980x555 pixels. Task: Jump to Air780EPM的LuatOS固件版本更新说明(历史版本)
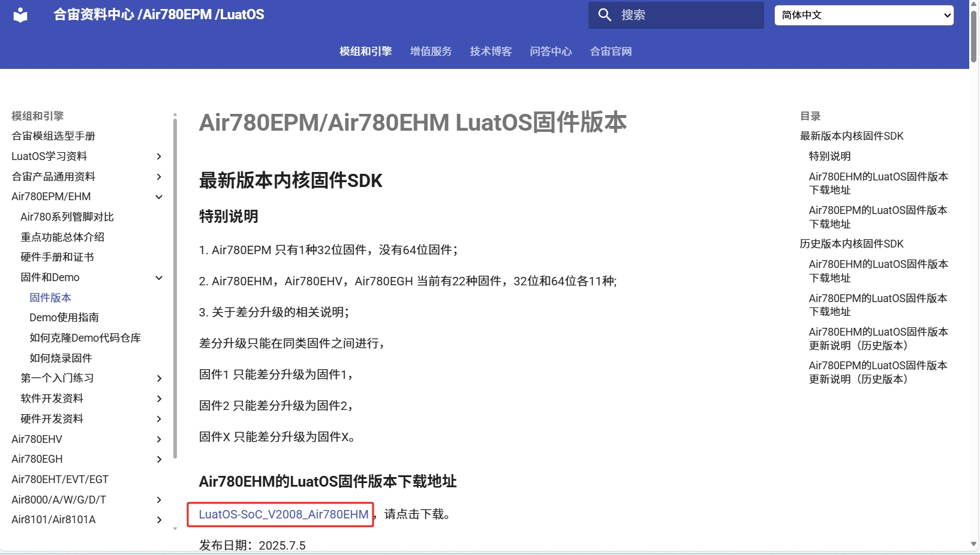point(878,372)
